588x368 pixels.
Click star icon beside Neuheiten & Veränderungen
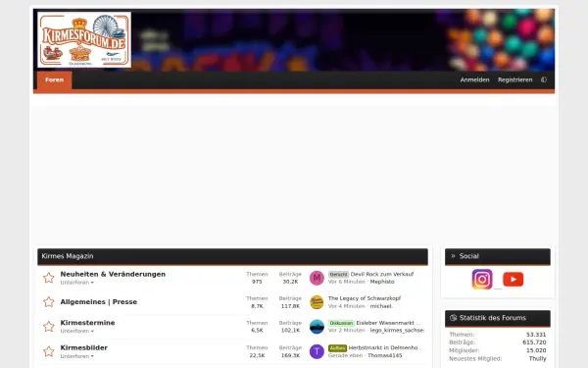pyautogui.click(x=49, y=278)
